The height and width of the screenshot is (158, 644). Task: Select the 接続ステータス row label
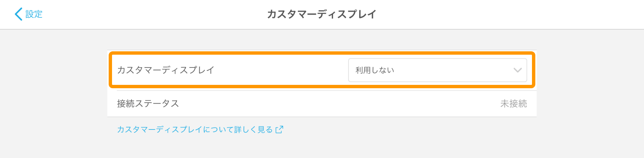click(148, 104)
